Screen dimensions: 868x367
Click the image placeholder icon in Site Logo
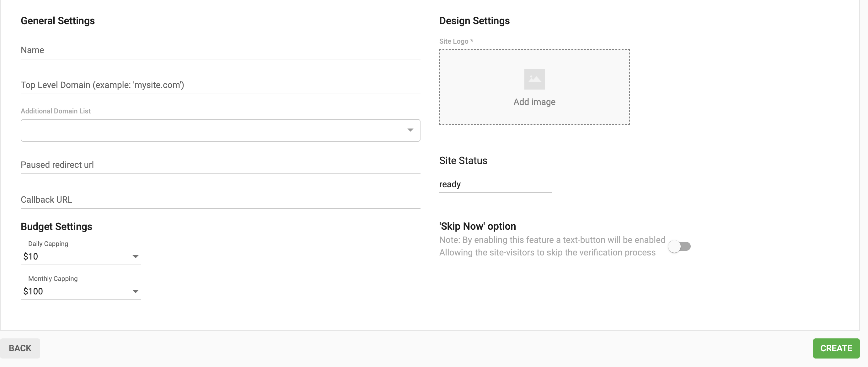click(534, 79)
